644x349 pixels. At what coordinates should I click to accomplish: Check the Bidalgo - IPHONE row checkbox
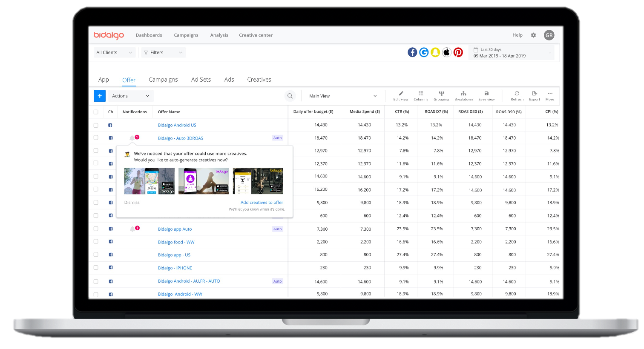coord(96,268)
